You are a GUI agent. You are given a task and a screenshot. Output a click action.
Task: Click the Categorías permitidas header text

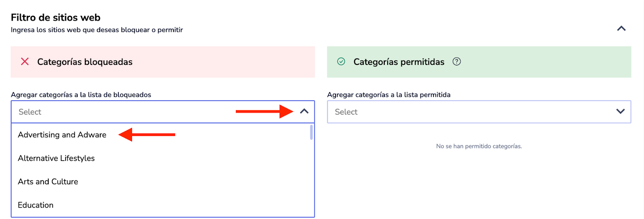[398, 62]
